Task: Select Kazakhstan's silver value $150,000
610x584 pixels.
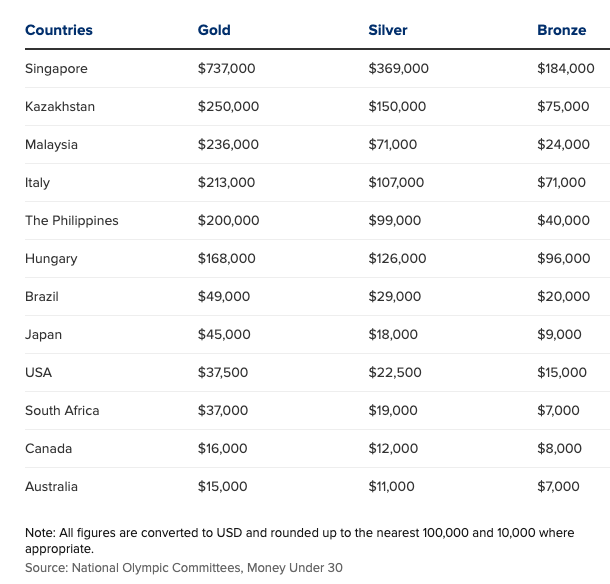Action: pyautogui.click(x=397, y=107)
